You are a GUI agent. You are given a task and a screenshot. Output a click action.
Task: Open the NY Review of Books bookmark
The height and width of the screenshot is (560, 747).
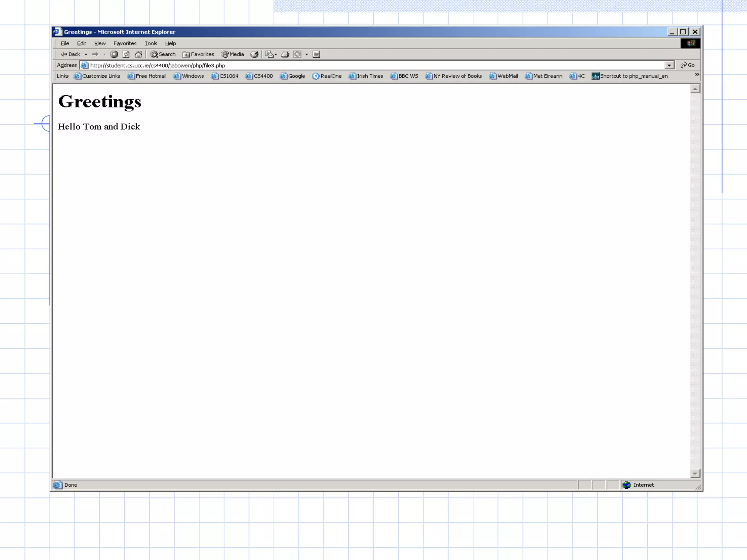click(453, 76)
